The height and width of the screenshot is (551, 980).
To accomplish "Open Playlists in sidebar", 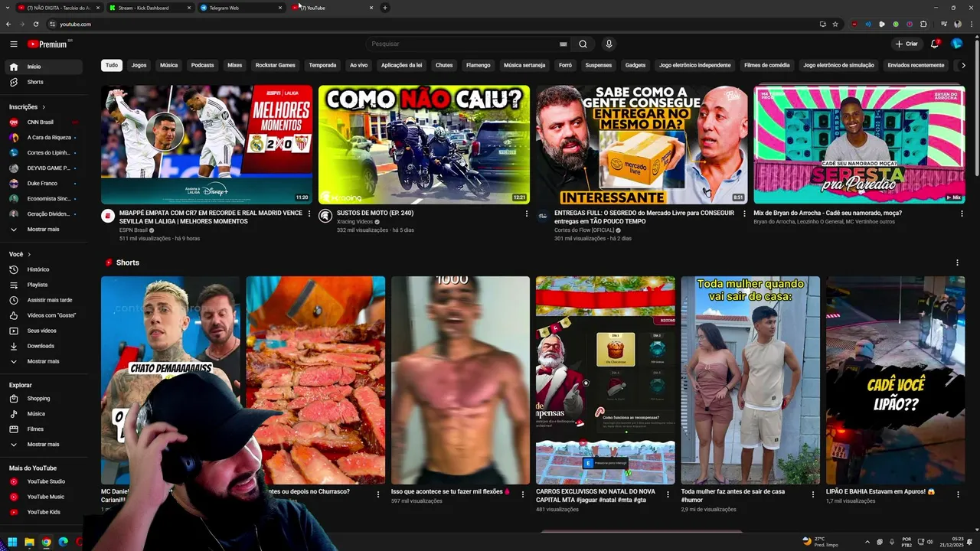I will (x=45, y=285).
